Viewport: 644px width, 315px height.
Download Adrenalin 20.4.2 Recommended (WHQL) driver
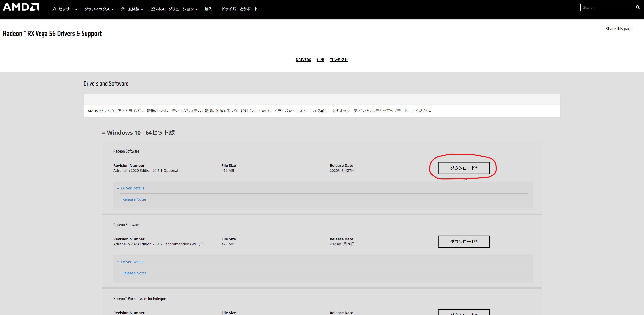464,242
